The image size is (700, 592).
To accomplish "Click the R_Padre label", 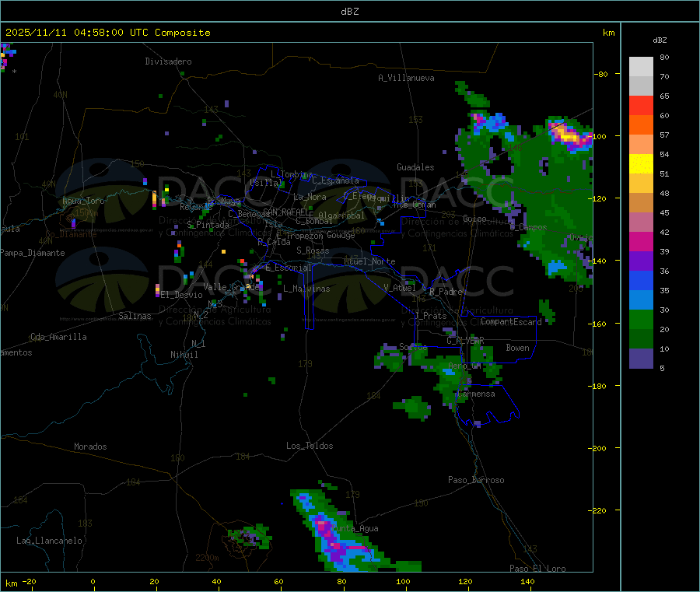I will 446,292.
